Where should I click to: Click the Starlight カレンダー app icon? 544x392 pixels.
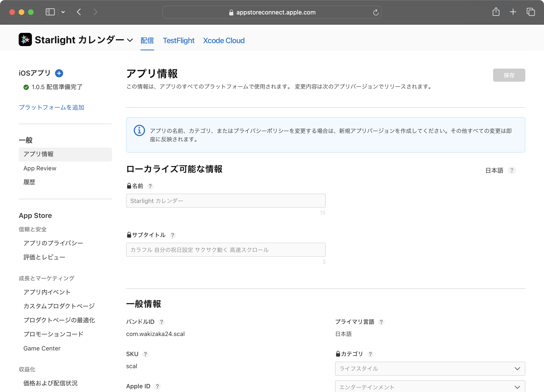pos(25,40)
